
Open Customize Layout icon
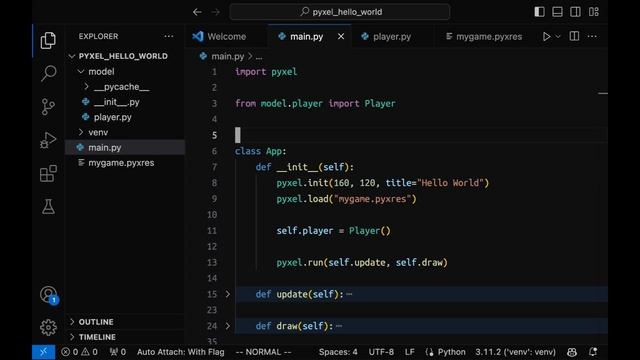point(593,12)
